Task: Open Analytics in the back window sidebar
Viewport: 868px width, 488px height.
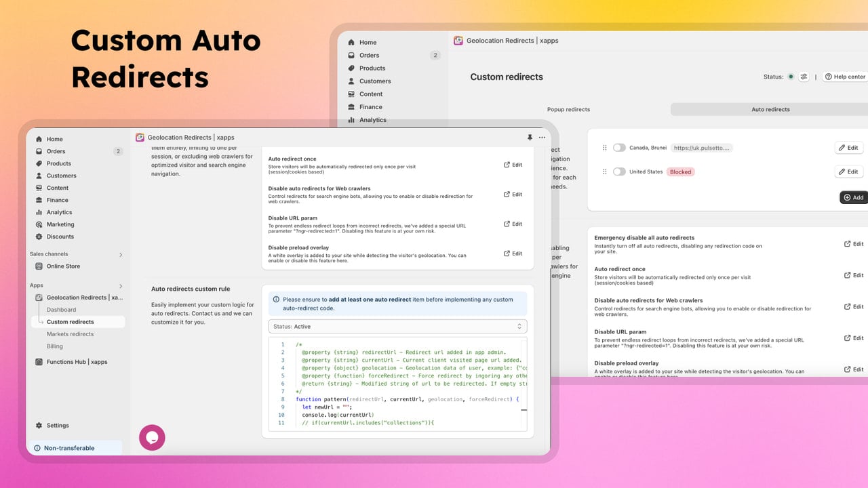Action: [373, 120]
